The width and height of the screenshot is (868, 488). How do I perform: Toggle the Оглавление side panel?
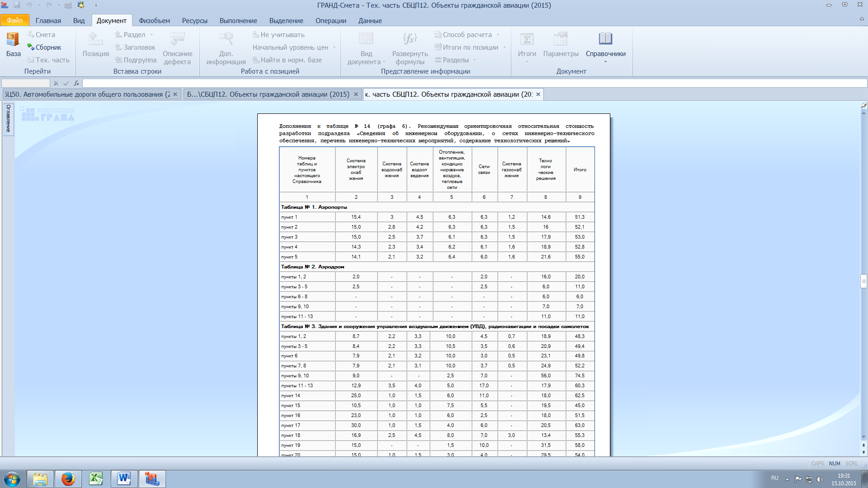pyautogui.click(x=8, y=118)
